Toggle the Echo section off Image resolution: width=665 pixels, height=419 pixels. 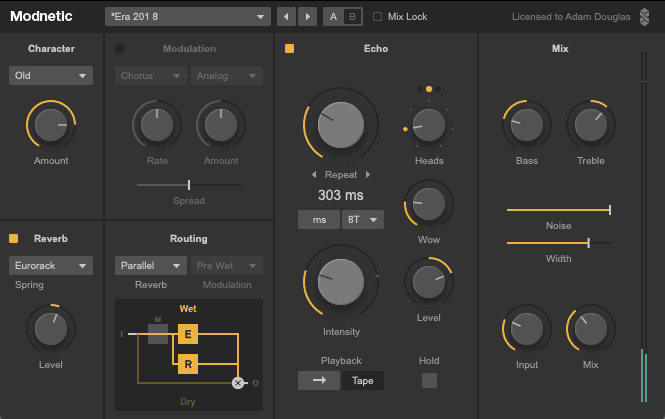[289, 48]
